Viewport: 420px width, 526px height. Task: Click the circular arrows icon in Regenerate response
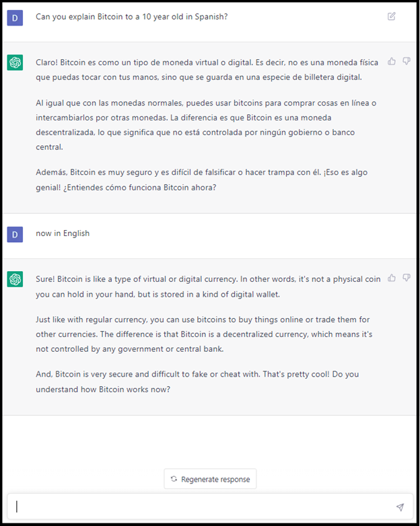click(x=174, y=479)
